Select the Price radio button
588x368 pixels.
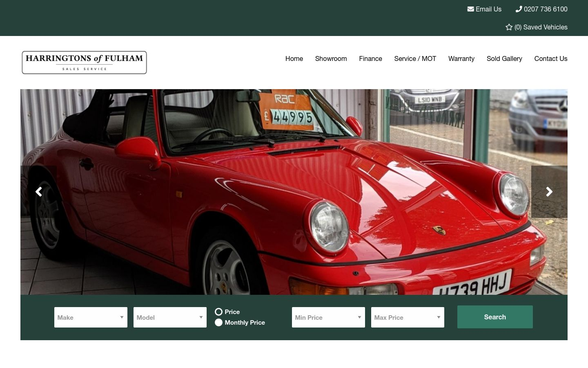point(218,312)
